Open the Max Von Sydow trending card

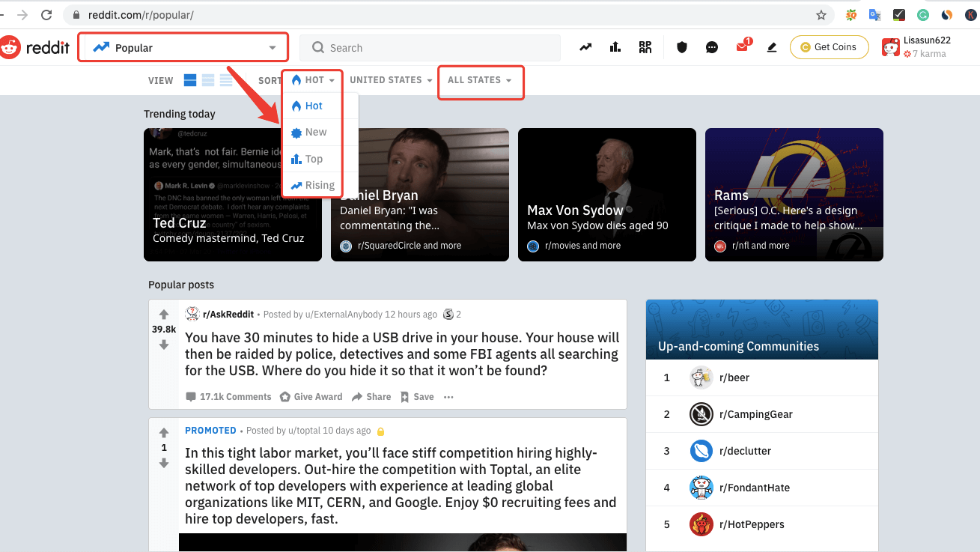607,195
